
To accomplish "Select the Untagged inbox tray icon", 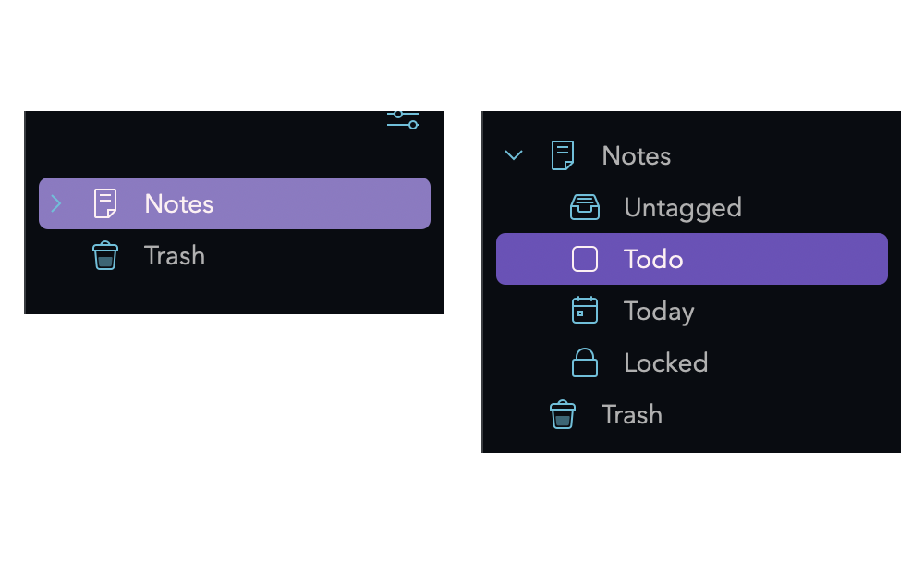I will click(585, 207).
